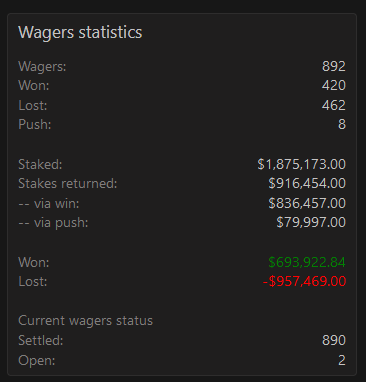This screenshot has width=366, height=382.
Task: Select the Stakes returned amount $916,454.00
Action: 307,183
